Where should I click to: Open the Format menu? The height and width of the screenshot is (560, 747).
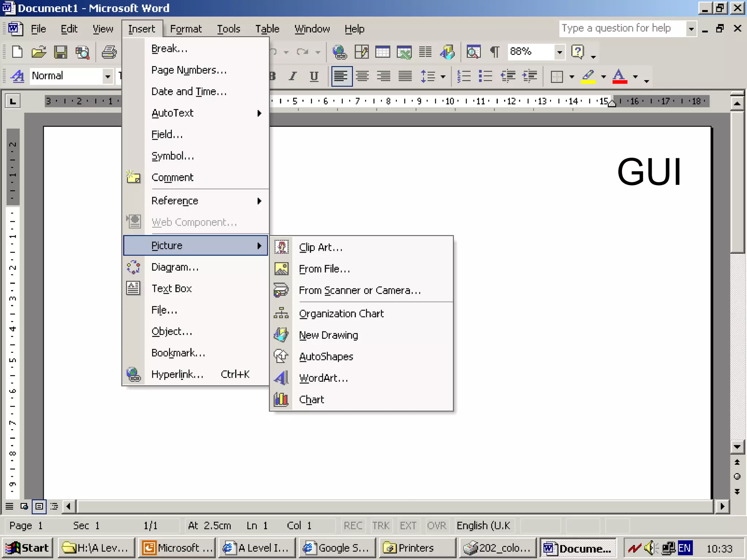(x=186, y=29)
